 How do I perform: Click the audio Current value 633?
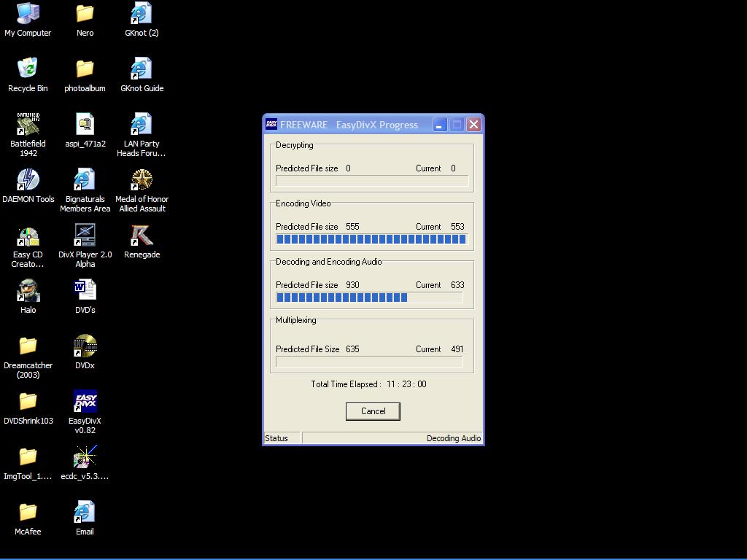[457, 285]
